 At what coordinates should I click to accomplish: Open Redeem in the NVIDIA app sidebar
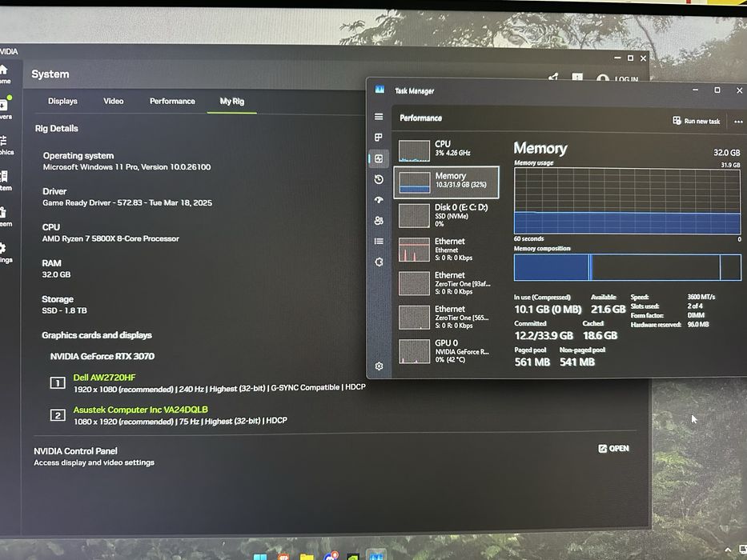coord(5,217)
